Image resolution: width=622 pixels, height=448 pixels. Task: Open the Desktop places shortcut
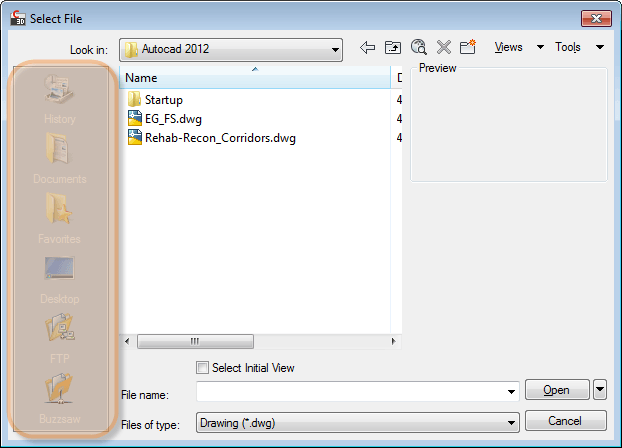(x=60, y=278)
